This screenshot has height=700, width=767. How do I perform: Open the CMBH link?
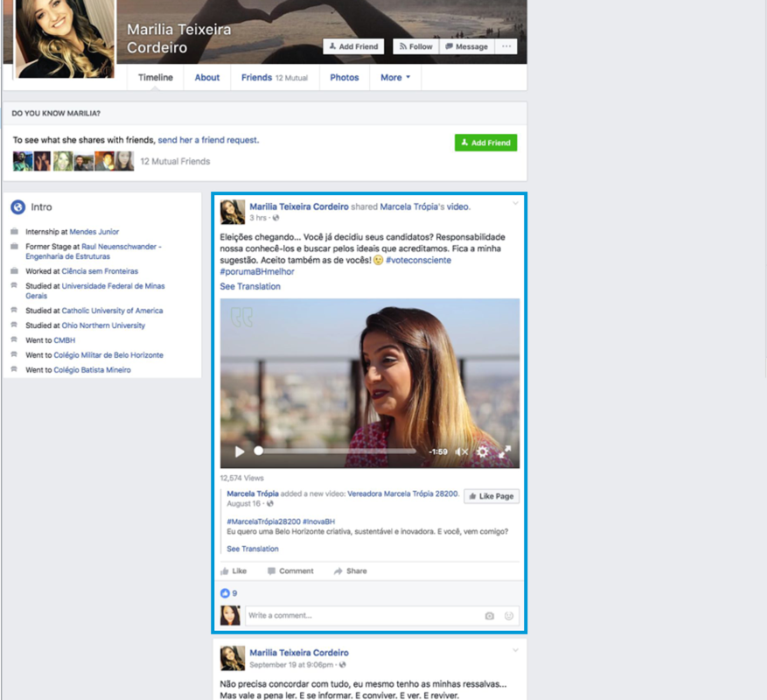(65, 340)
